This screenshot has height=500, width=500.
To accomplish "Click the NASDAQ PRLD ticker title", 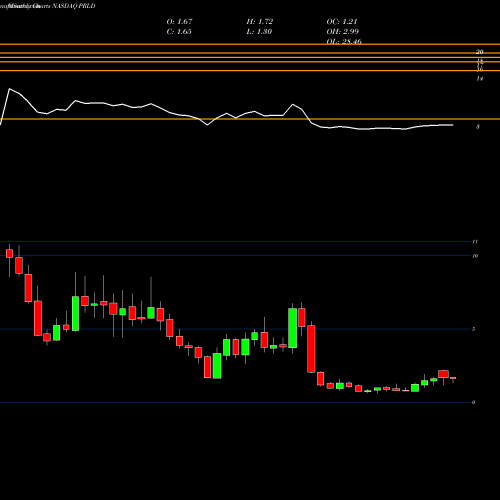I will [74, 6].
